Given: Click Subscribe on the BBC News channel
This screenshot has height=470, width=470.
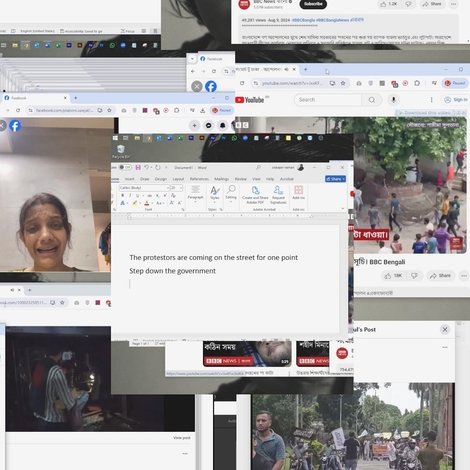Looking at the screenshot, I should [x=313, y=4].
